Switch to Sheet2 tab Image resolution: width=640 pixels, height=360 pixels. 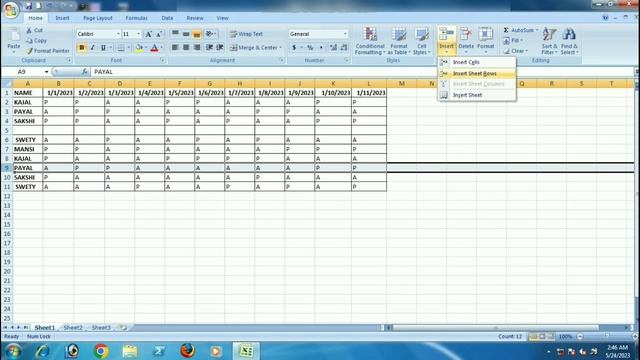pyautogui.click(x=73, y=327)
